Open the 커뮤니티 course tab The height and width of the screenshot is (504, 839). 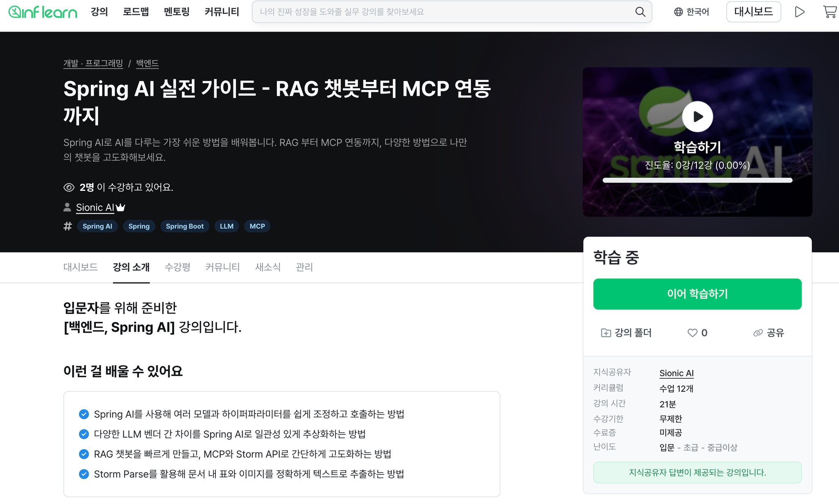(222, 267)
